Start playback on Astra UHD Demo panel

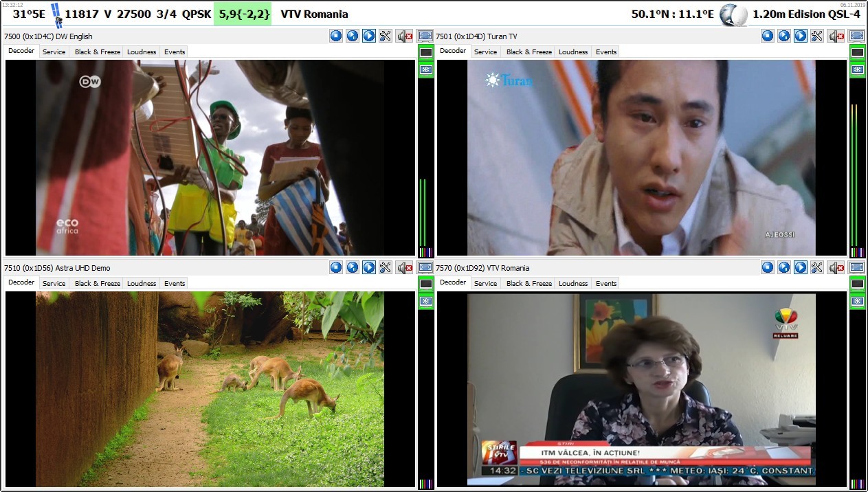[x=369, y=267]
